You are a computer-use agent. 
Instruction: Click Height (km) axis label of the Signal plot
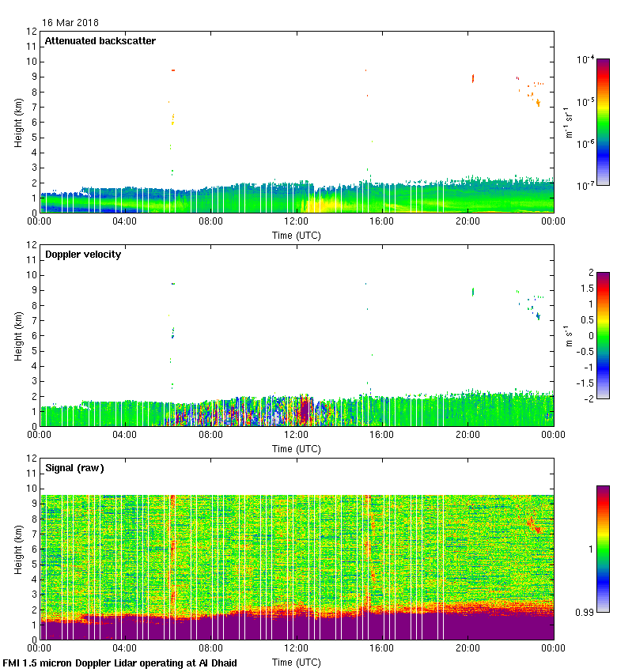click(x=18, y=549)
